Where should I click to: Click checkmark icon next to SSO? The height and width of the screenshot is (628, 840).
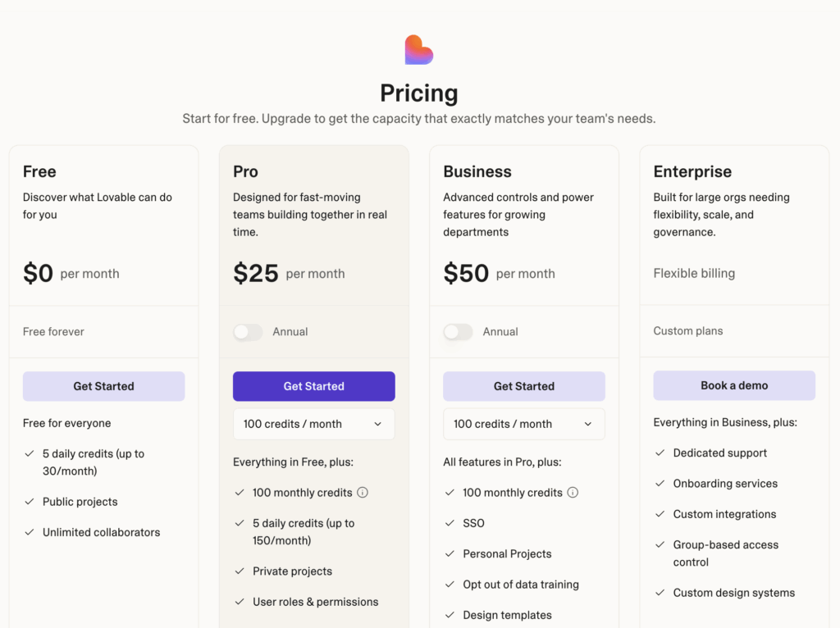[x=450, y=523]
